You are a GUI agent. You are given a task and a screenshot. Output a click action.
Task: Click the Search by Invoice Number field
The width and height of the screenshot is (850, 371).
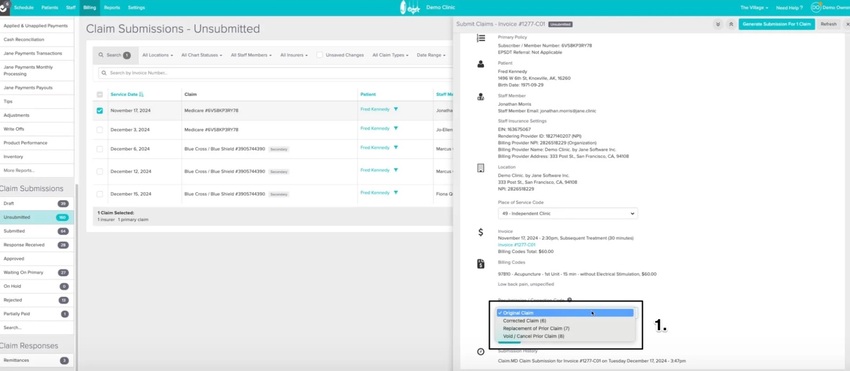(x=274, y=73)
